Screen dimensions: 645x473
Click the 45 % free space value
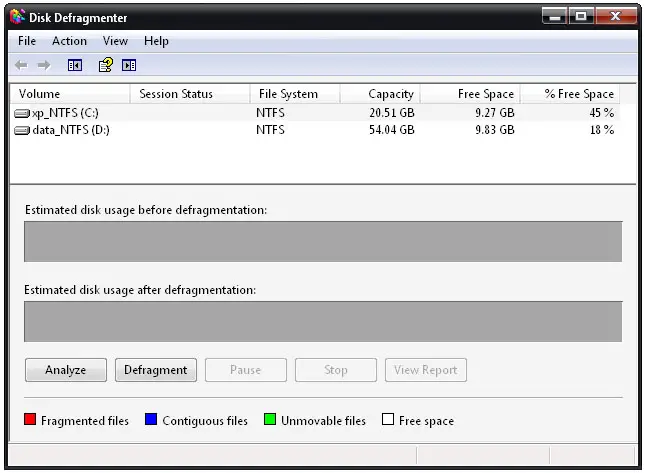[602, 113]
